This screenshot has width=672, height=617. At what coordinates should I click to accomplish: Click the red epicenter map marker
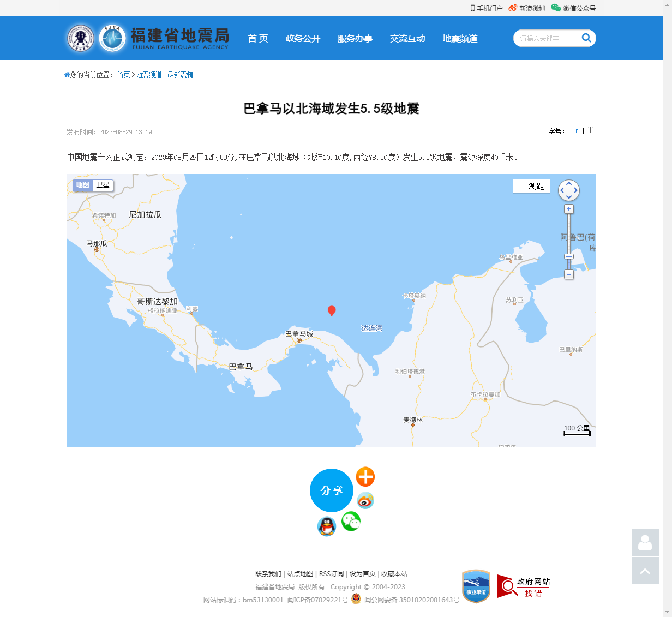[x=331, y=310]
